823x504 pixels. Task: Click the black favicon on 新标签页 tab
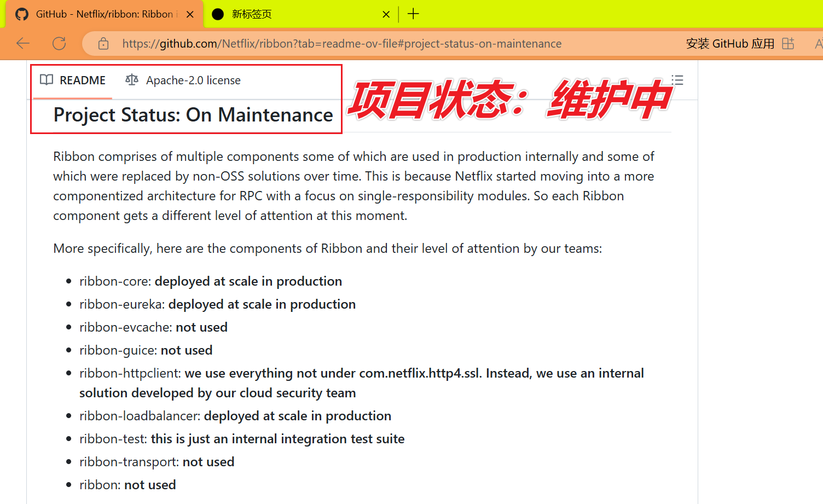218,14
